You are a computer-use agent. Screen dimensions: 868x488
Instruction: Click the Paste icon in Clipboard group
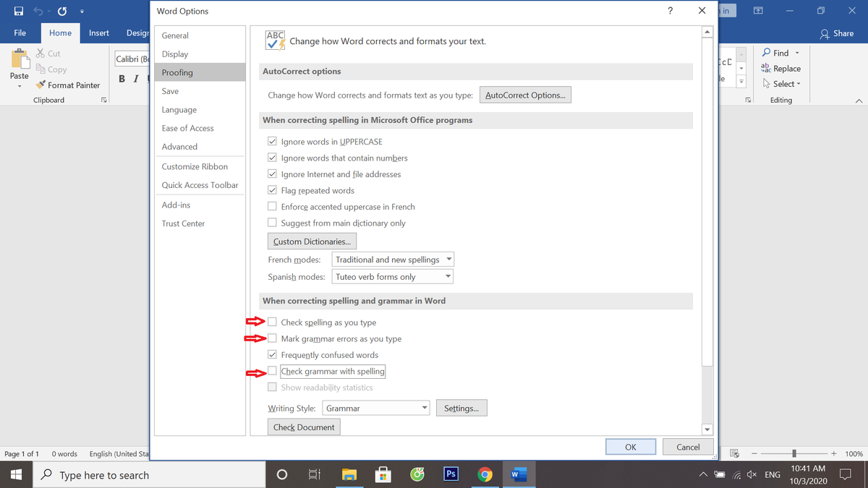[x=20, y=59]
